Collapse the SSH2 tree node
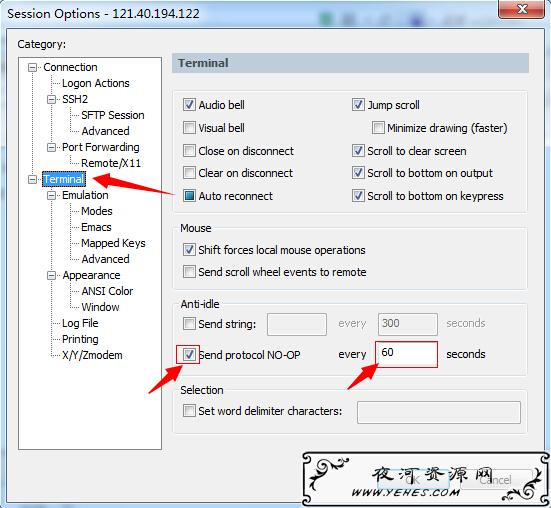This screenshot has width=551, height=508. point(51,99)
